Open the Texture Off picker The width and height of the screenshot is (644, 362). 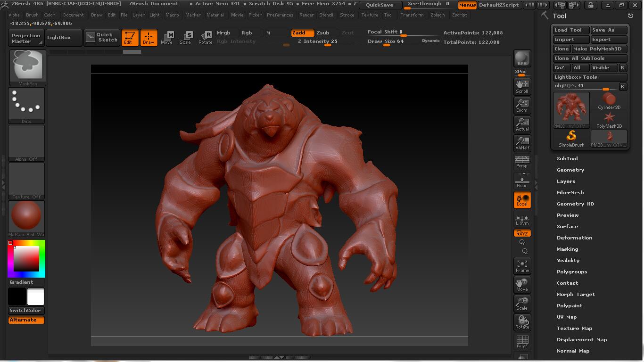pyautogui.click(x=27, y=181)
